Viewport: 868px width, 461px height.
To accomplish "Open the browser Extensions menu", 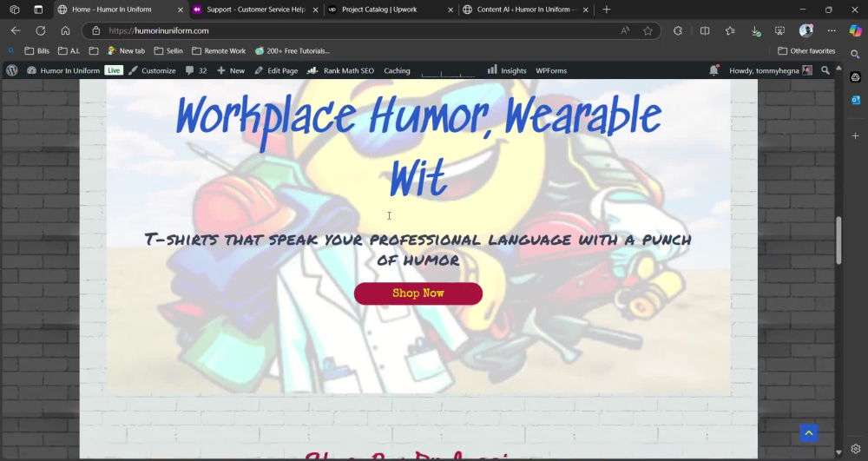I will pyautogui.click(x=678, y=30).
